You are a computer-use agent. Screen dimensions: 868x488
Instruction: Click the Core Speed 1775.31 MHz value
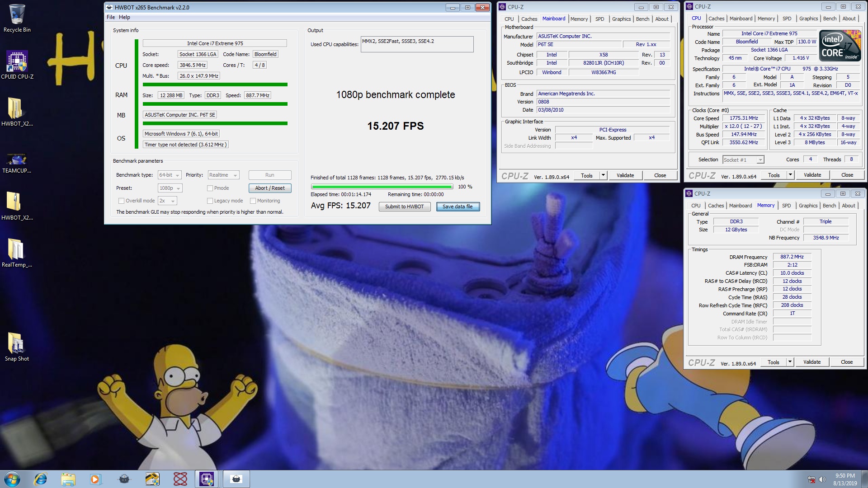pyautogui.click(x=744, y=118)
